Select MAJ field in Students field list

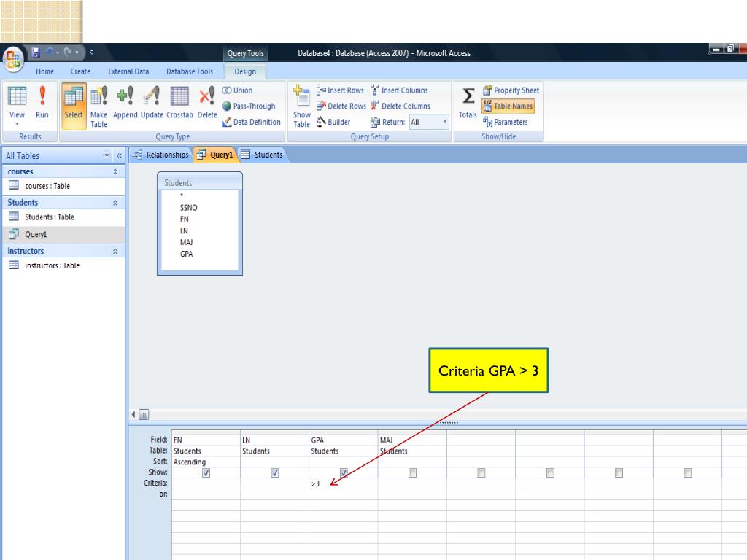[186, 242]
